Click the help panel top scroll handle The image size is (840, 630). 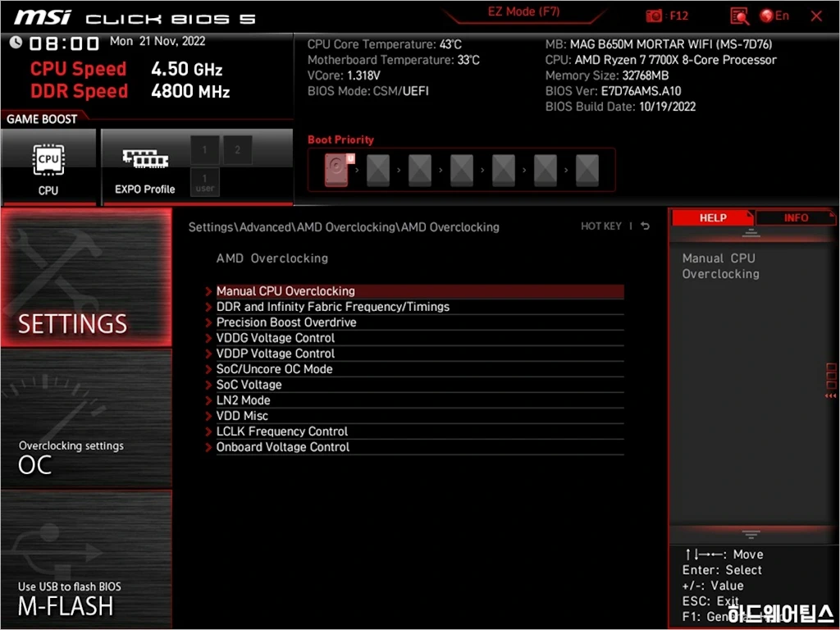coord(751,233)
